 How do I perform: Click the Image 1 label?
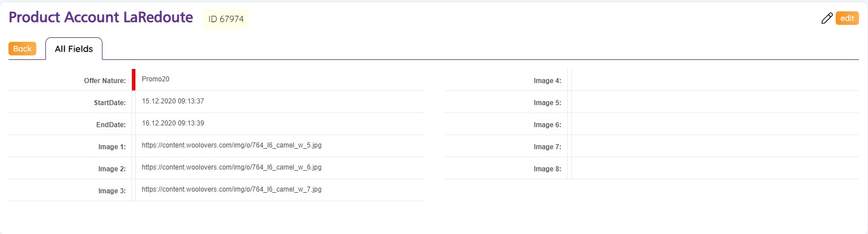click(112, 147)
